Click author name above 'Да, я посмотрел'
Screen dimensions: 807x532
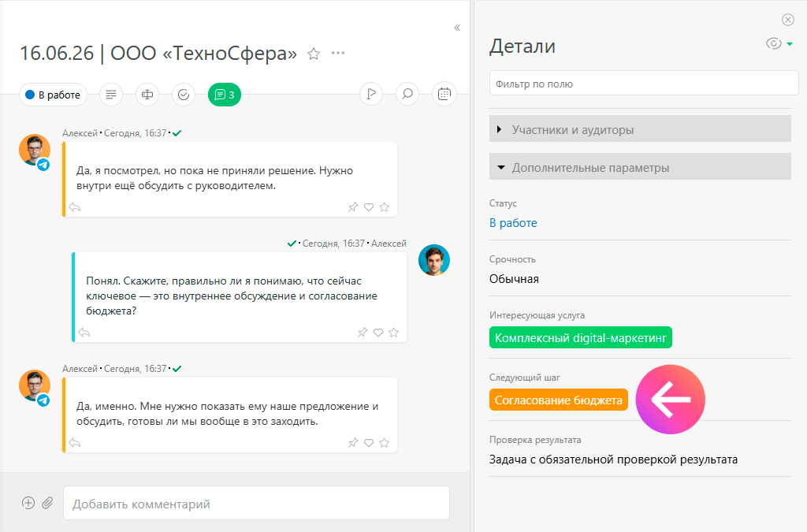(x=80, y=133)
